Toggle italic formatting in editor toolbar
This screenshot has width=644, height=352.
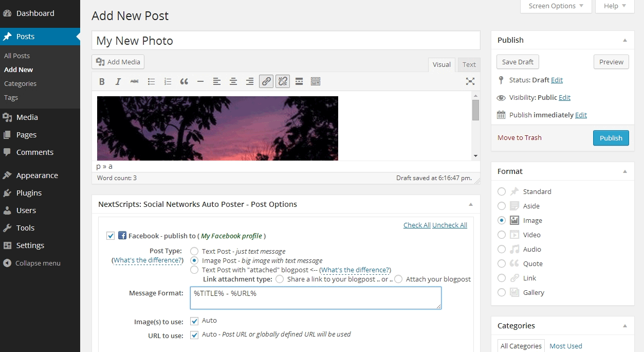(x=118, y=81)
